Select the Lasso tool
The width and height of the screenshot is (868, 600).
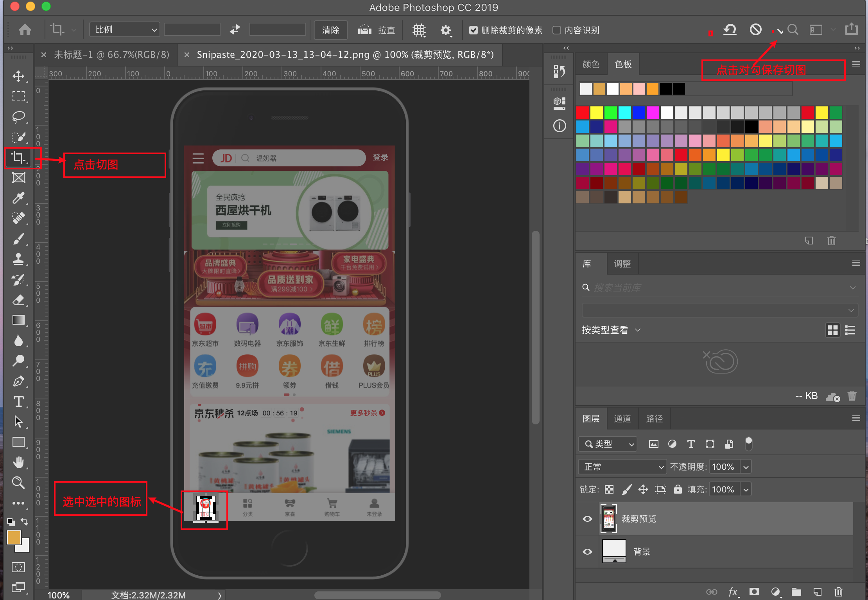click(18, 117)
